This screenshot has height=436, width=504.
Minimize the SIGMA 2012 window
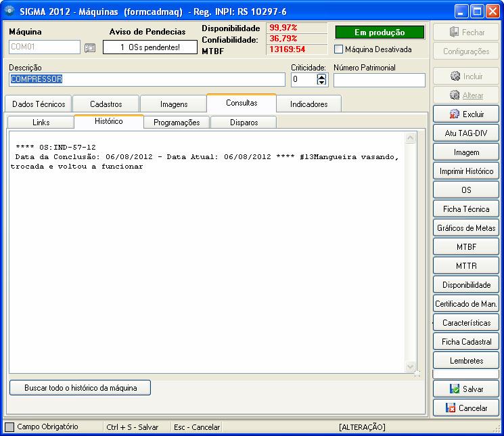[461, 12]
